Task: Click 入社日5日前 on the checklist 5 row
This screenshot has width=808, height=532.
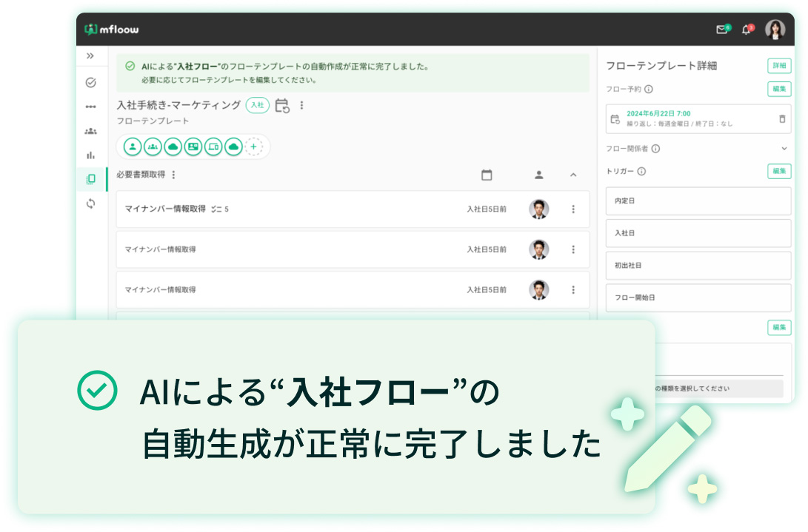Action: coord(487,209)
